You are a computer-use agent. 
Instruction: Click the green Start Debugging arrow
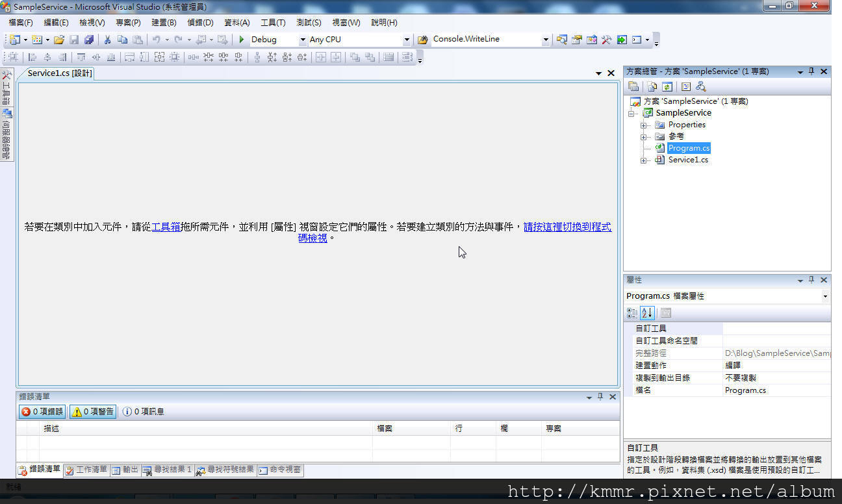click(x=242, y=40)
